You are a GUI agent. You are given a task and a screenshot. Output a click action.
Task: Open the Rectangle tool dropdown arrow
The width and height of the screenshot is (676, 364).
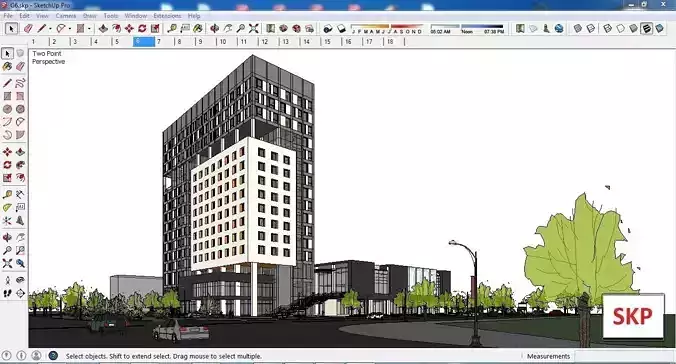point(89,29)
